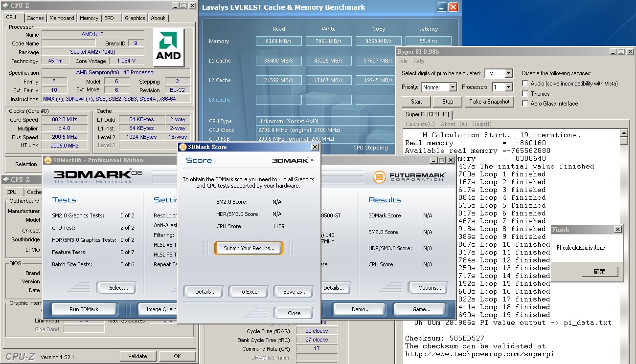The width and height of the screenshot is (636, 364).
Task: Click the Memory Read value 8168 MB/s
Action: pos(278,42)
